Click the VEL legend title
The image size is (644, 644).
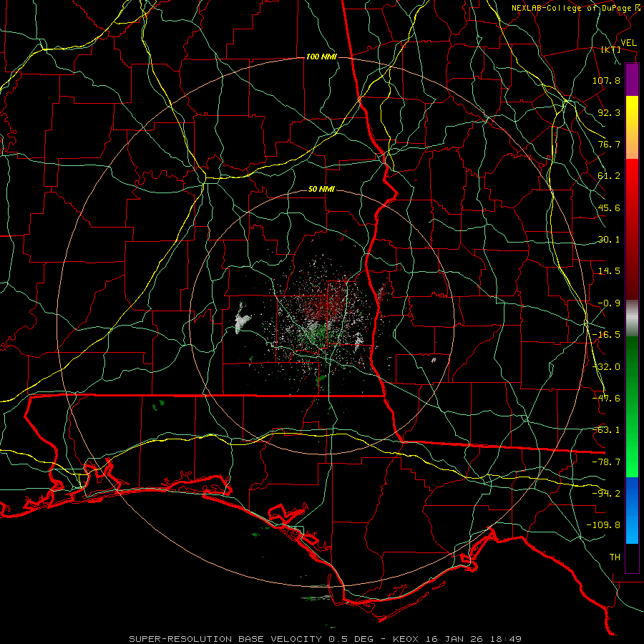point(628,43)
